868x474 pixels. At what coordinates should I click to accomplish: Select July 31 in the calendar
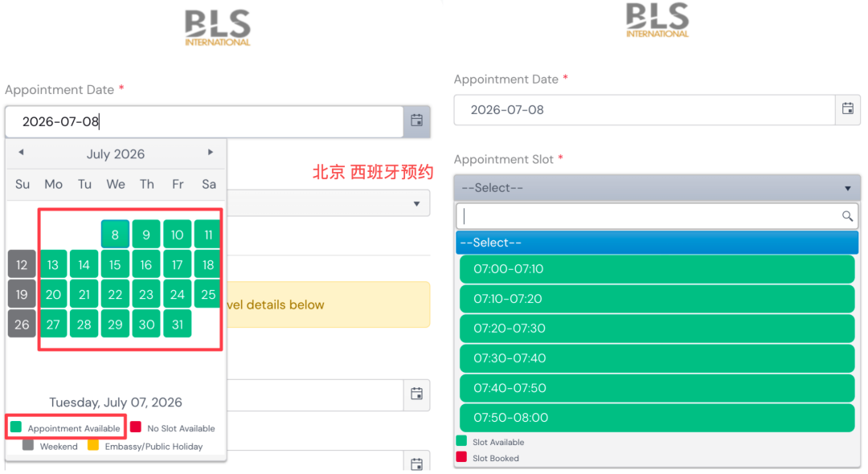tap(177, 324)
